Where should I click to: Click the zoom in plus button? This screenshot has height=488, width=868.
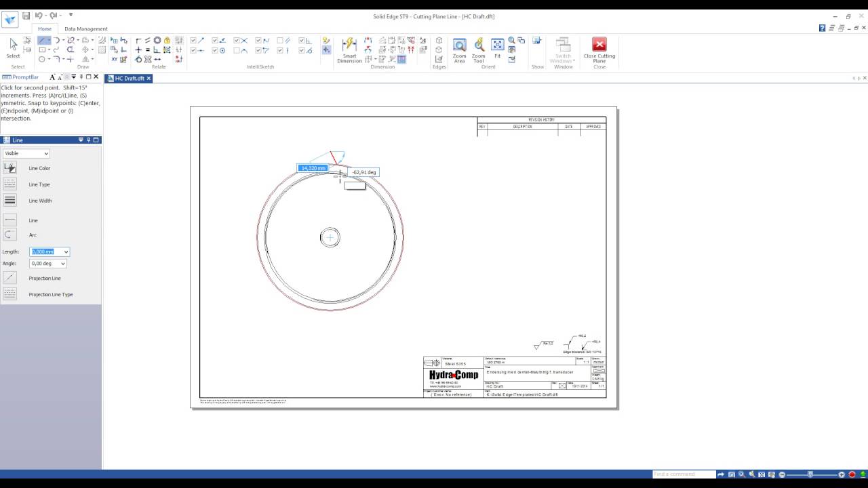[842, 474]
